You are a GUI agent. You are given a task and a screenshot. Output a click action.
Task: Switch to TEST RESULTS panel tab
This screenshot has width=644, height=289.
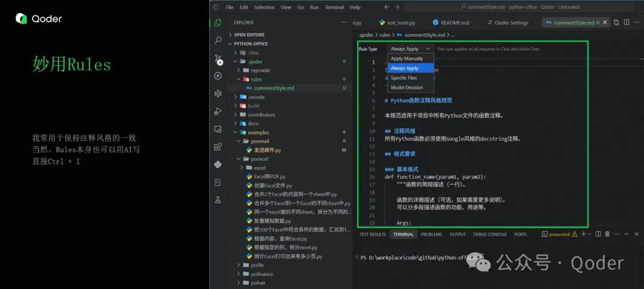373,234
